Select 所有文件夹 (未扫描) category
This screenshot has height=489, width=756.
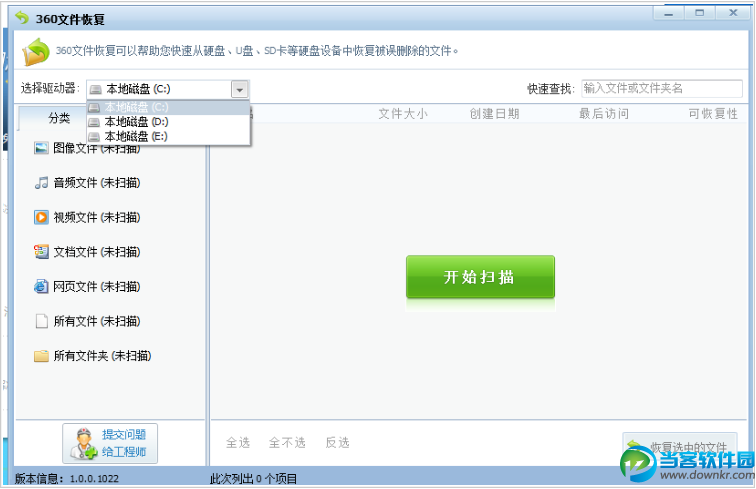[x=102, y=356]
